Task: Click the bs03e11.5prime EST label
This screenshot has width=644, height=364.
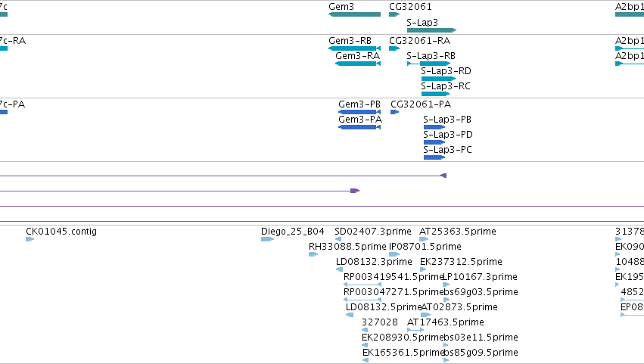Action: tap(481, 338)
